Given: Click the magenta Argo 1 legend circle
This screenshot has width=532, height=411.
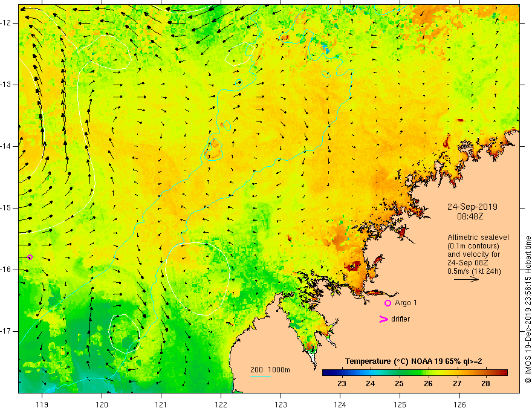Looking at the screenshot, I should click(x=388, y=303).
